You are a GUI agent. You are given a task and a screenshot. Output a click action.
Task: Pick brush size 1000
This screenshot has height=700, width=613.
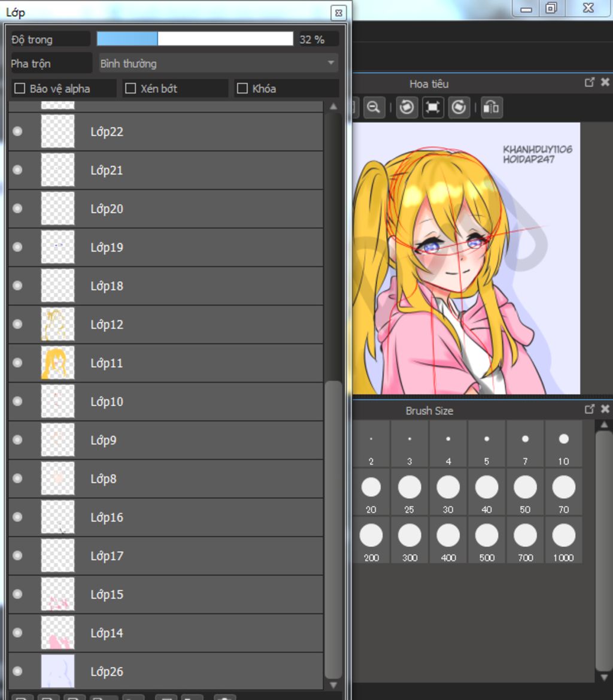[563, 540]
